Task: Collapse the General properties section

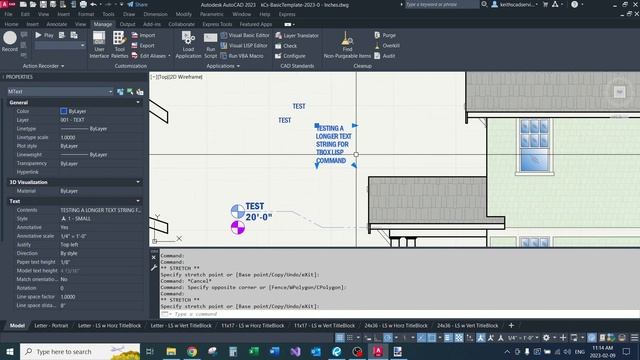Action: coord(138,102)
